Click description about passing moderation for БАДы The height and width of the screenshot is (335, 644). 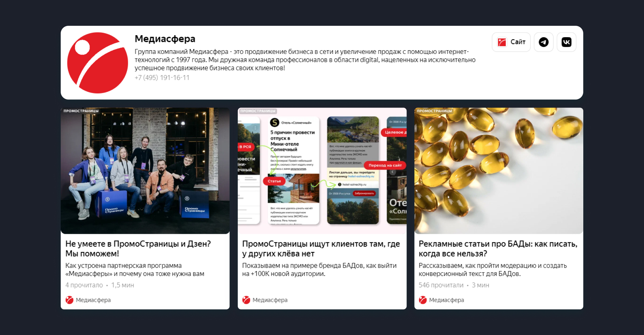tap(493, 270)
